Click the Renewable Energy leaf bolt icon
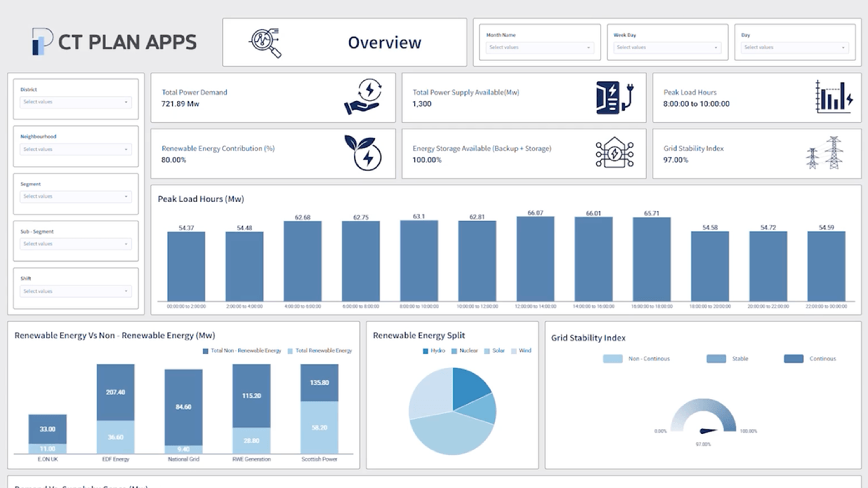This screenshot has height=488, width=868. pos(363,153)
